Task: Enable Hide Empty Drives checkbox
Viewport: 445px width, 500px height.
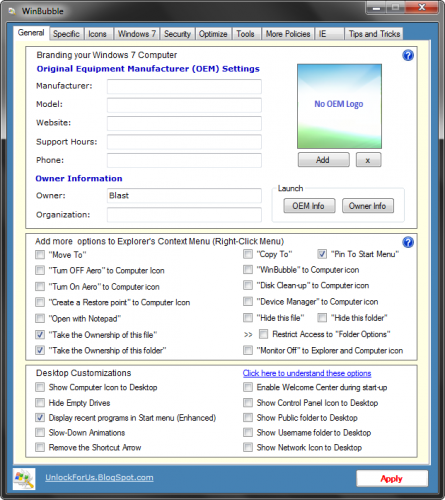Action: coord(40,403)
